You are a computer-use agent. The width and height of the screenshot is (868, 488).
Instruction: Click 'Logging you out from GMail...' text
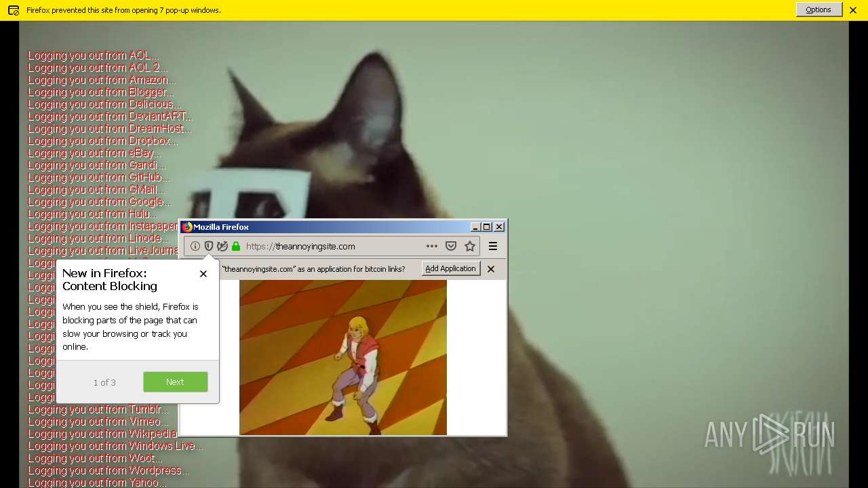pyautogui.click(x=96, y=190)
